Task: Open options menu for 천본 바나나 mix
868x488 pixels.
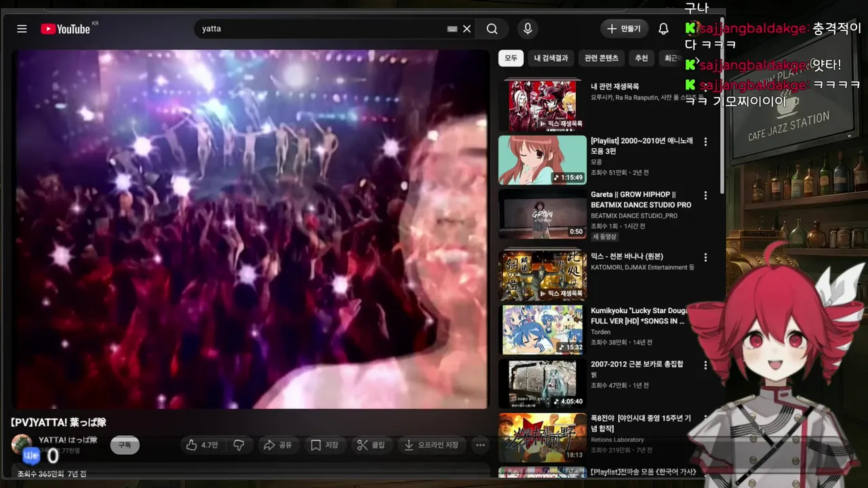Action: (705, 258)
